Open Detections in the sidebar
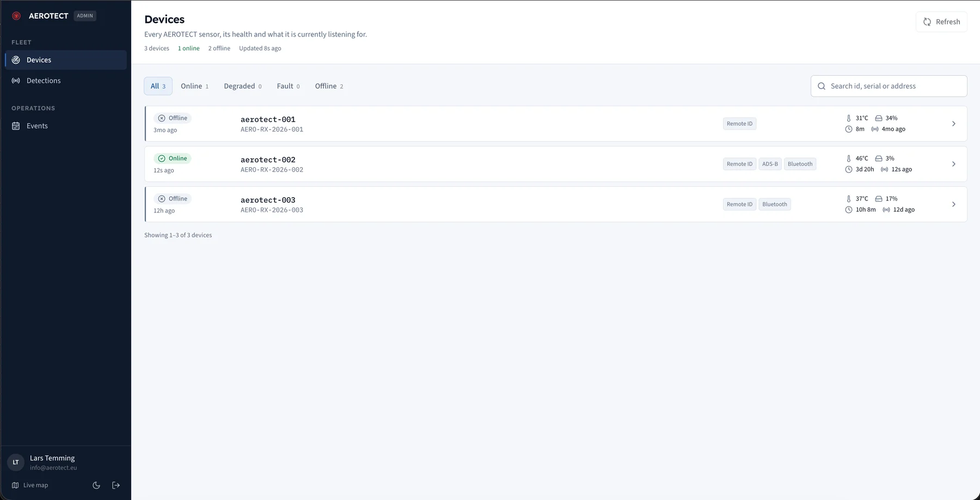The height and width of the screenshot is (500, 980). click(66, 81)
